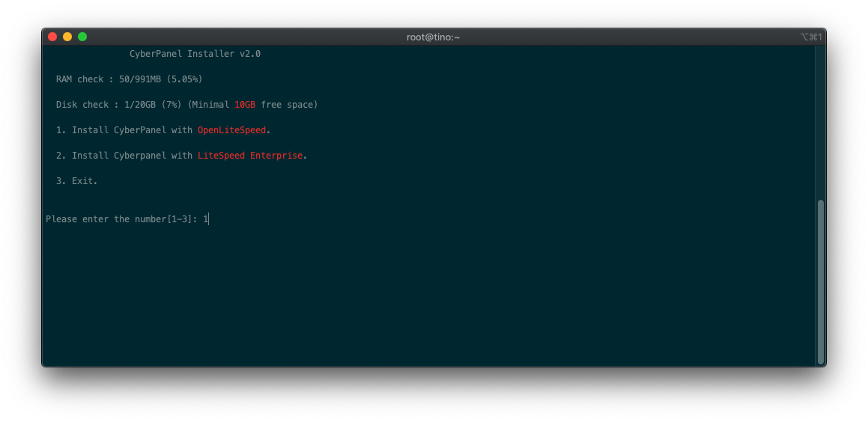Click the ⌥⌘1 shortcut indicator in title bar

tap(811, 37)
